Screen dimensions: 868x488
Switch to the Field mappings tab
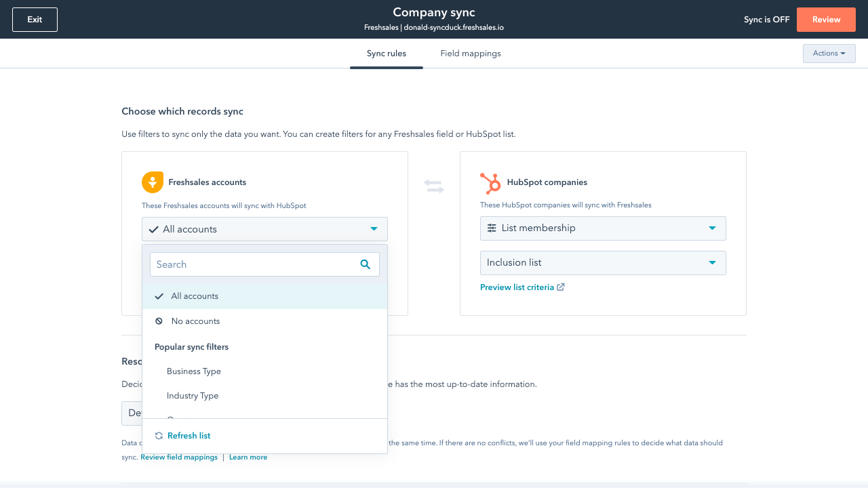(471, 54)
